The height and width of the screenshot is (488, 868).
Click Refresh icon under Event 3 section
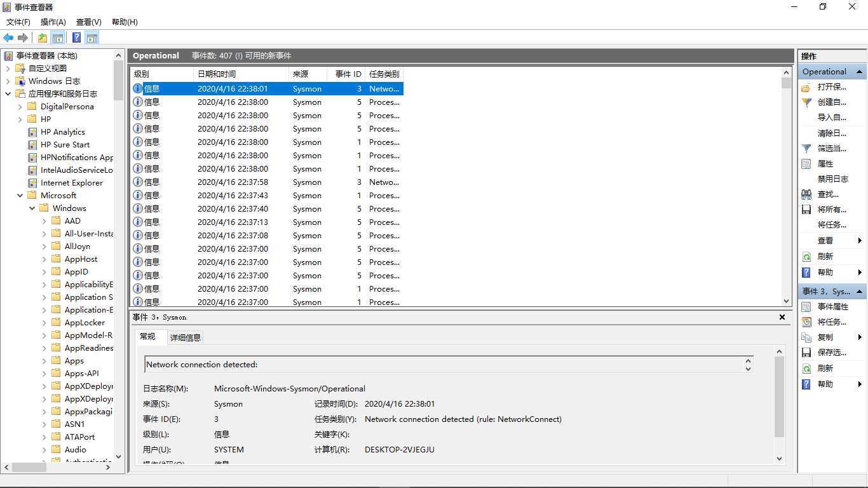806,369
